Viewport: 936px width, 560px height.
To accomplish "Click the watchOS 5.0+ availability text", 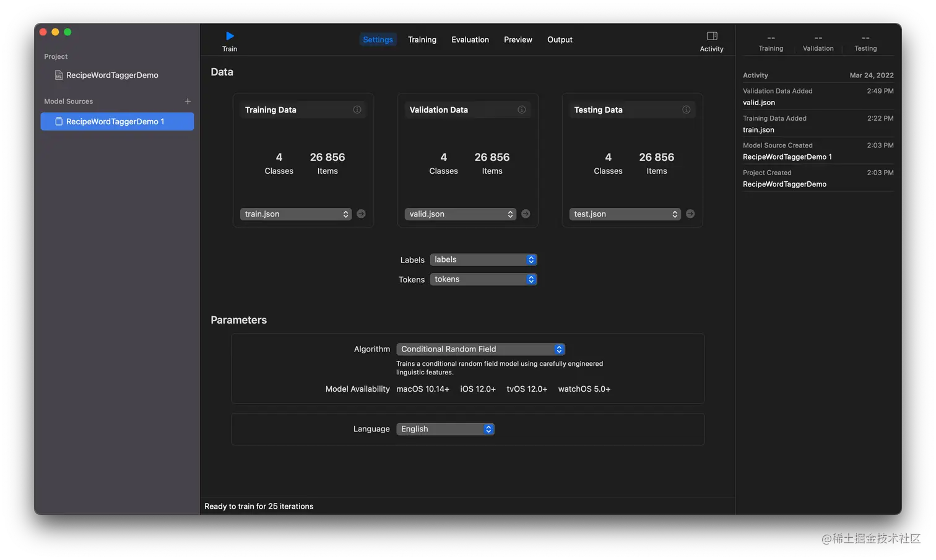I will pyautogui.click(x=584, y=389).
